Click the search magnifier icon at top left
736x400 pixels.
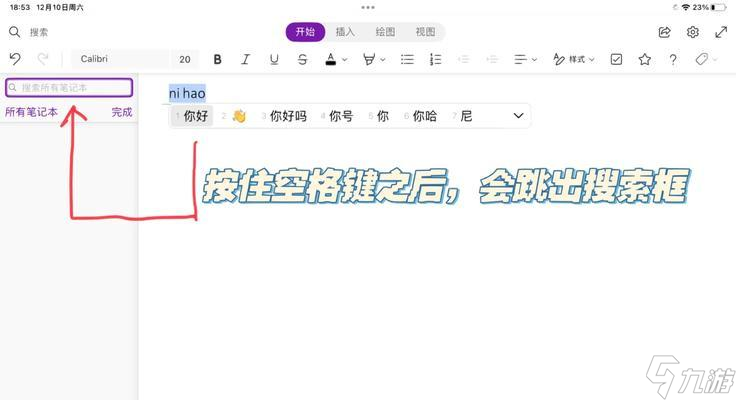(x=15, y=32)
